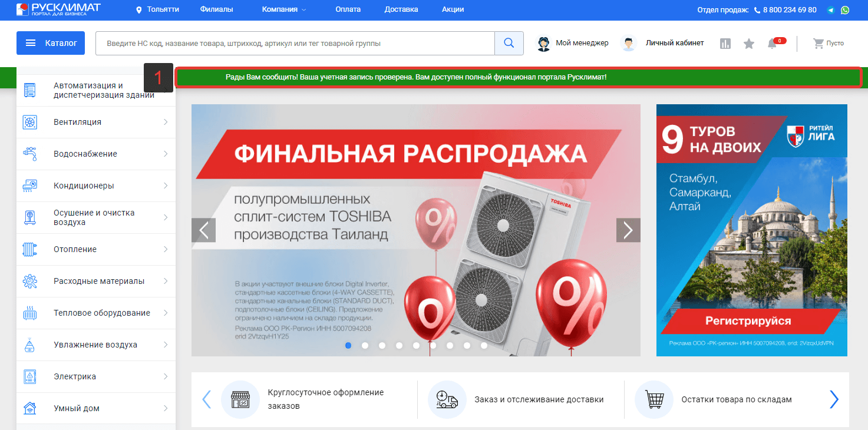Expand the Водоснабжение category chevron
The height and width of the screenshot is (430, 868).
(166, 154)
